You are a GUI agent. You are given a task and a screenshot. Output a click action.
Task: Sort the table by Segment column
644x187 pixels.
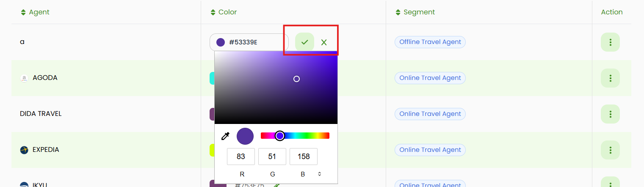tap(398, 12)
